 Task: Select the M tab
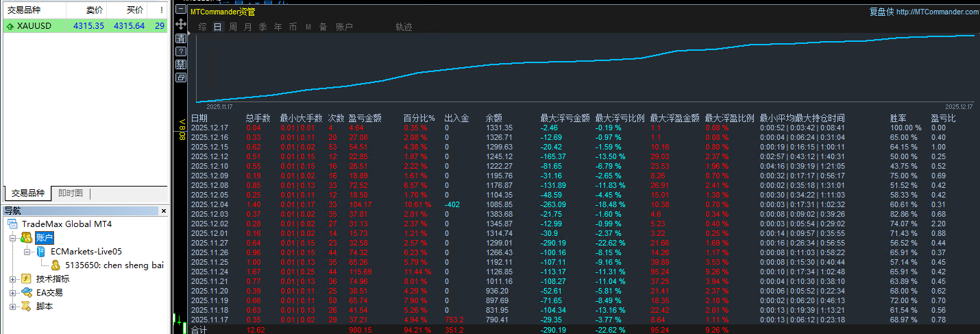click(x=308, y=27)
